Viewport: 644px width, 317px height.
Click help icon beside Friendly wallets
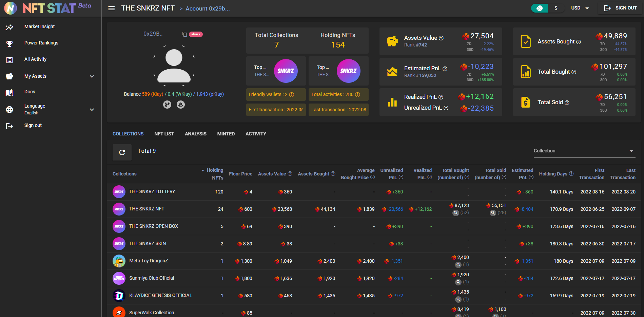pos(292,95)
